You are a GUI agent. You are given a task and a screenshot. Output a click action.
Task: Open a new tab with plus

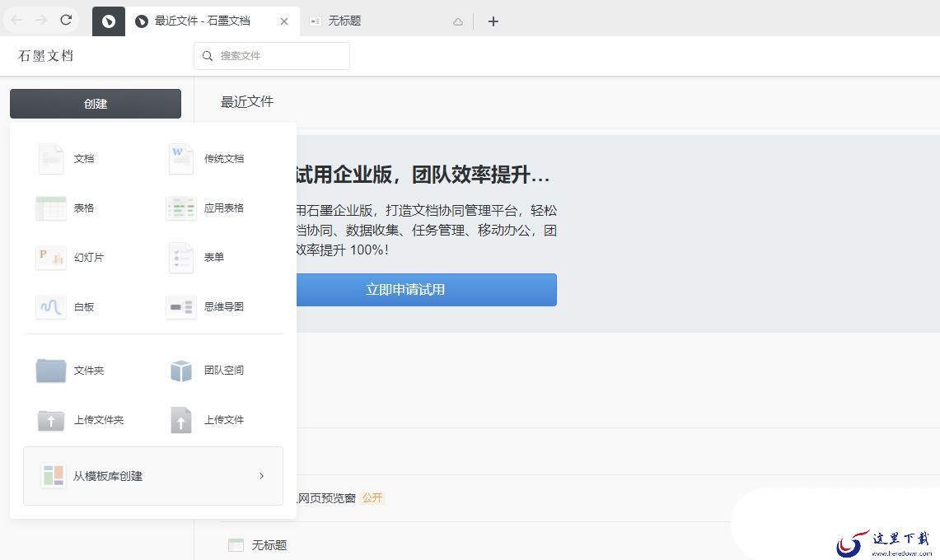pos(493,21)
